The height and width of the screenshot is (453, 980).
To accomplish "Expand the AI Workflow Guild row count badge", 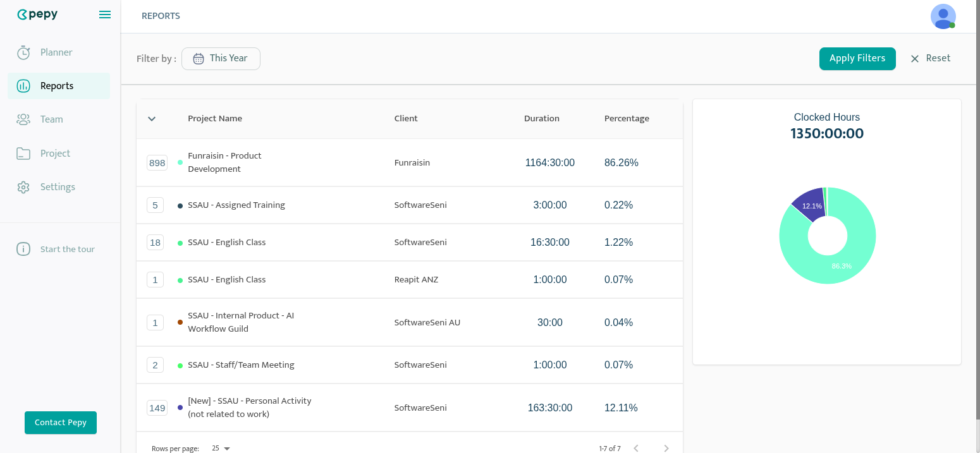I will [156, 323].
